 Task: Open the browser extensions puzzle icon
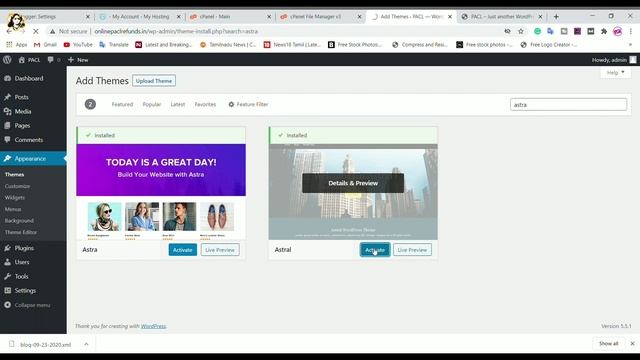(604, 31)
